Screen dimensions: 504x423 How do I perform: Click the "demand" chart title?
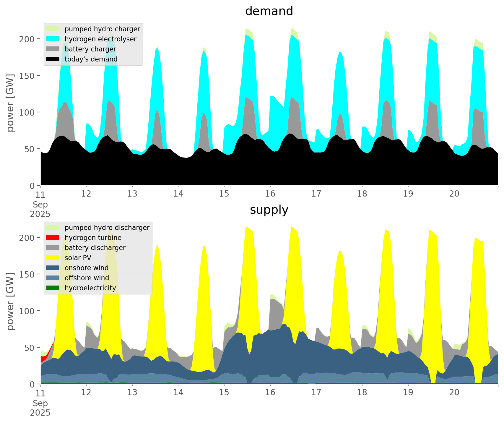(x=269, y=11)
